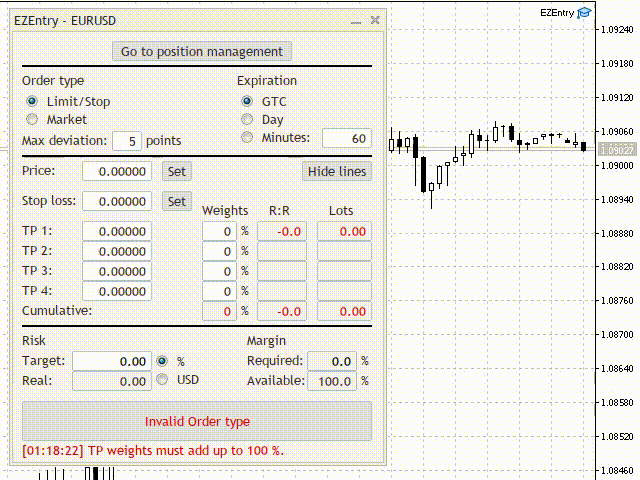Select Limit/Stop order type
The height and width of the screenshot is (480, 640).
(32, 101)
